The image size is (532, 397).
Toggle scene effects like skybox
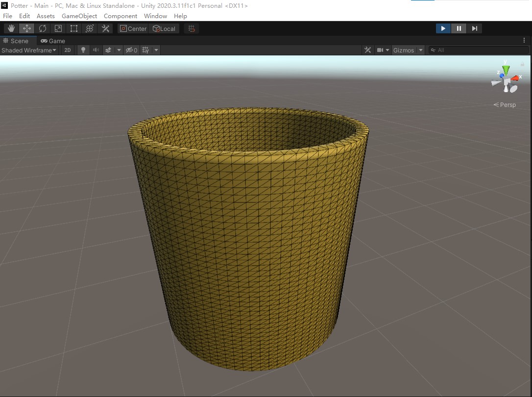pyautogui.click(x=108, y=50)
